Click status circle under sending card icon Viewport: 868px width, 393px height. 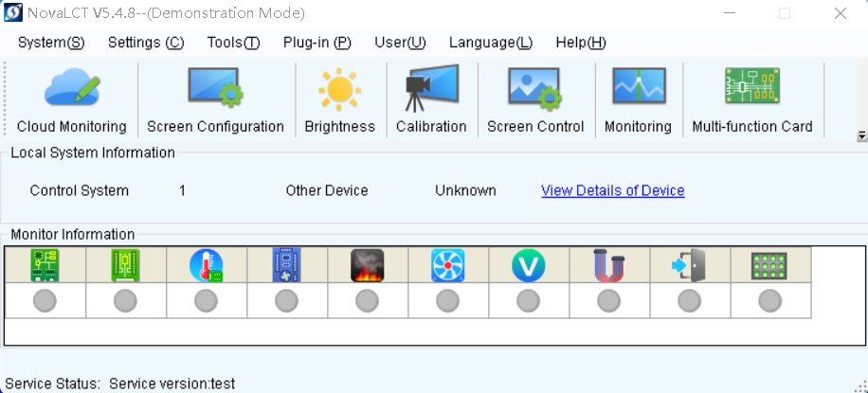click(45, 301)
